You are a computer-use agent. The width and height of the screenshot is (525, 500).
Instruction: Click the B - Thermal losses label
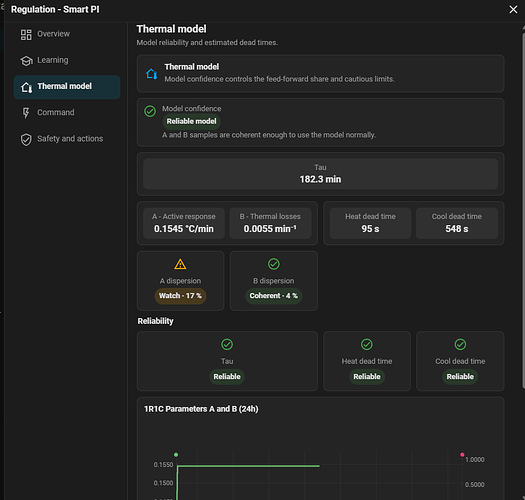point(270,217)
